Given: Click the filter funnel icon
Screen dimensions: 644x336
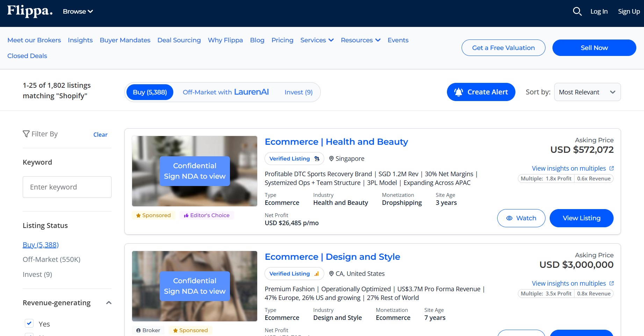Looking at the screenshot, I should 26,134.
